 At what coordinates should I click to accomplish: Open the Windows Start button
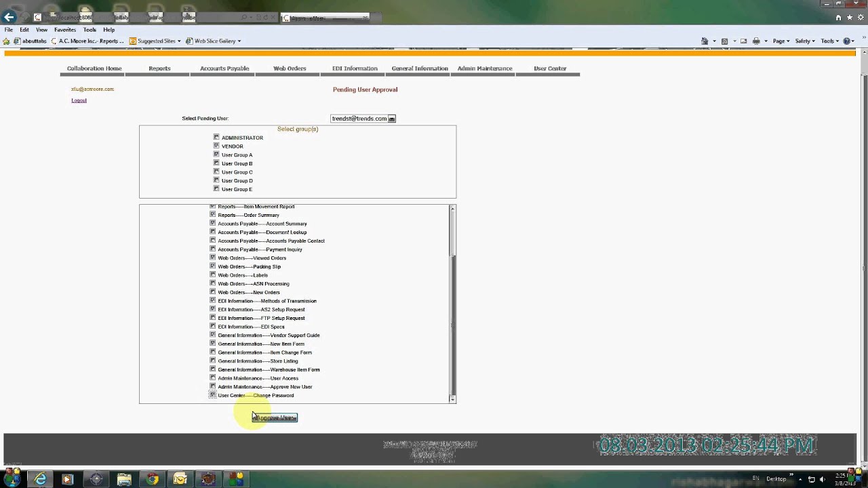14,479
